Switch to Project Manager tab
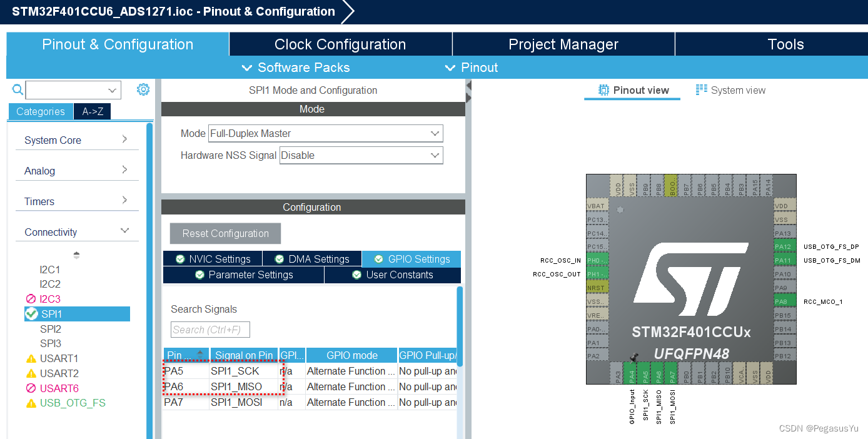 563,44
